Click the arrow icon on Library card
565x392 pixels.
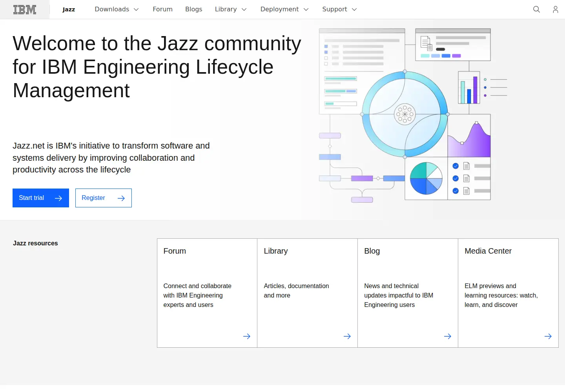coord(347,336)
